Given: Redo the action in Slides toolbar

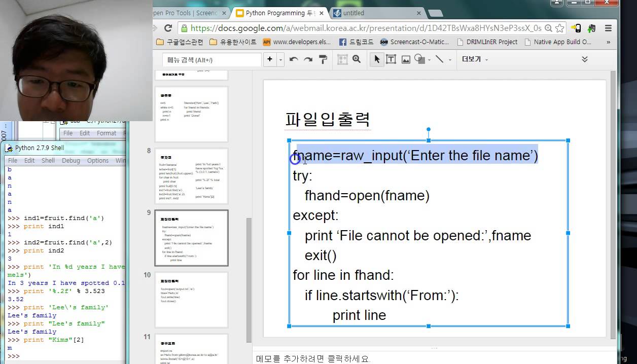Looking at the screenshot, I should [308, 59].
